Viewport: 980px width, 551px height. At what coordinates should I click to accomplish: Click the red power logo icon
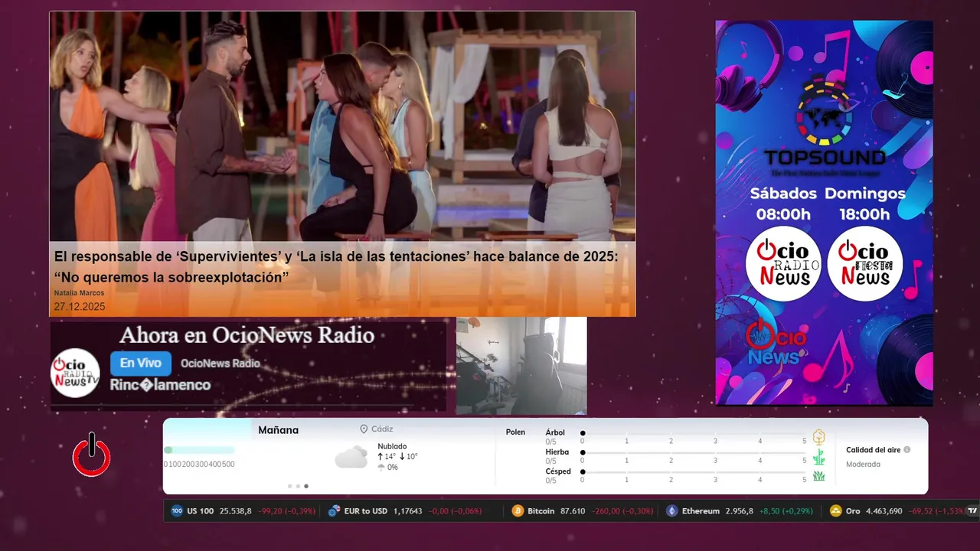pyautogui.click(x=92, y=455)
